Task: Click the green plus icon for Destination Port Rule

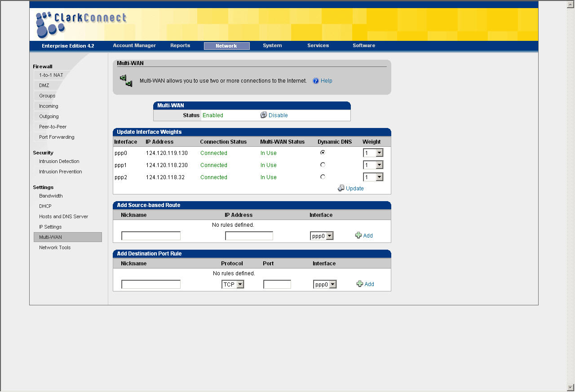Action: pos(360,284)
